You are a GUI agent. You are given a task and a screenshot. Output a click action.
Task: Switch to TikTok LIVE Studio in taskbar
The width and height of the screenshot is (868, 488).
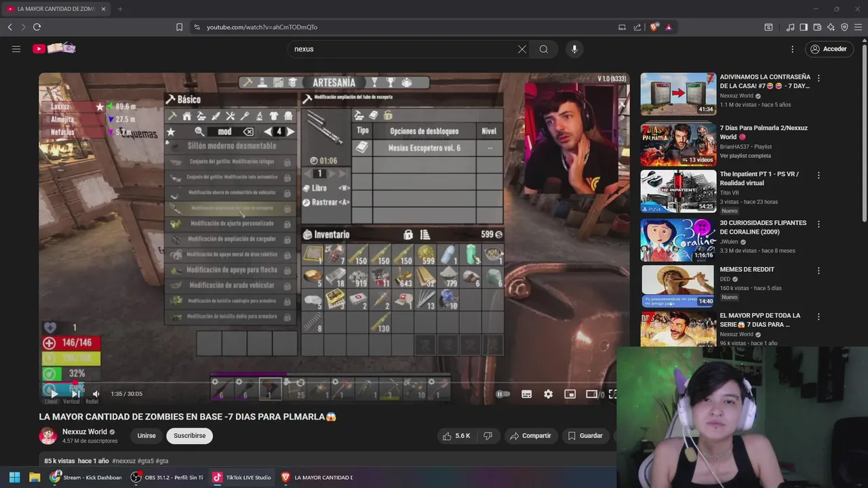[x=241, y=477]
